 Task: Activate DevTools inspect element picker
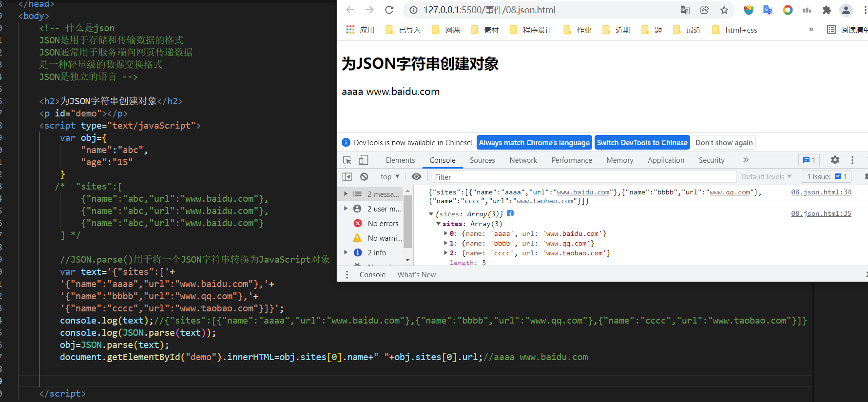coord(347,160)
